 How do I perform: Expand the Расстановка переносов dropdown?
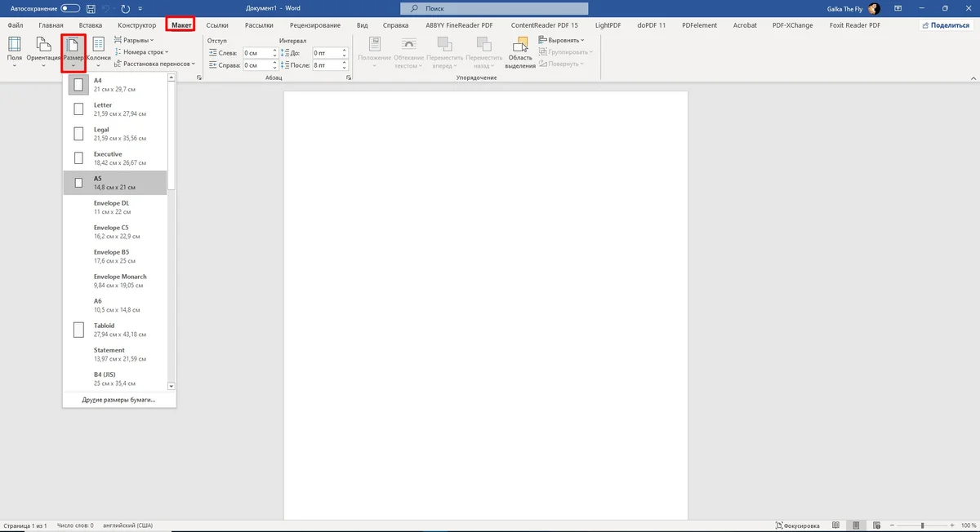click(154, 63)
